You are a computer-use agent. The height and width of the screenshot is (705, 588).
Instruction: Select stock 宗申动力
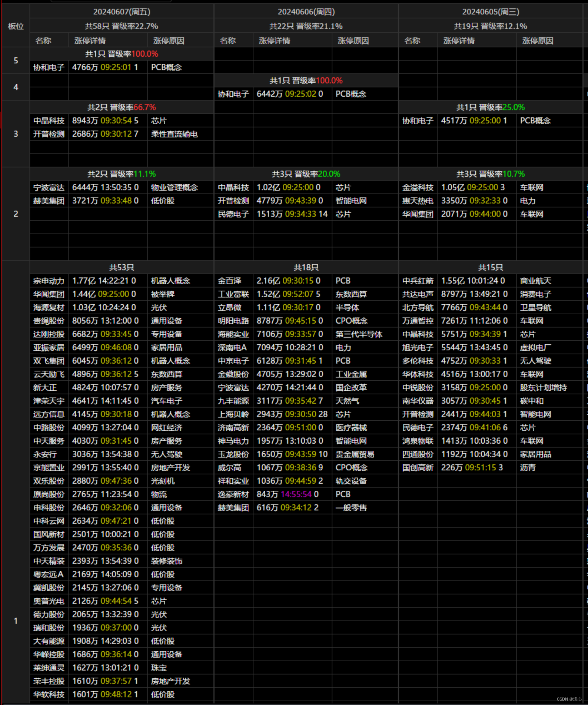(49, 281)
